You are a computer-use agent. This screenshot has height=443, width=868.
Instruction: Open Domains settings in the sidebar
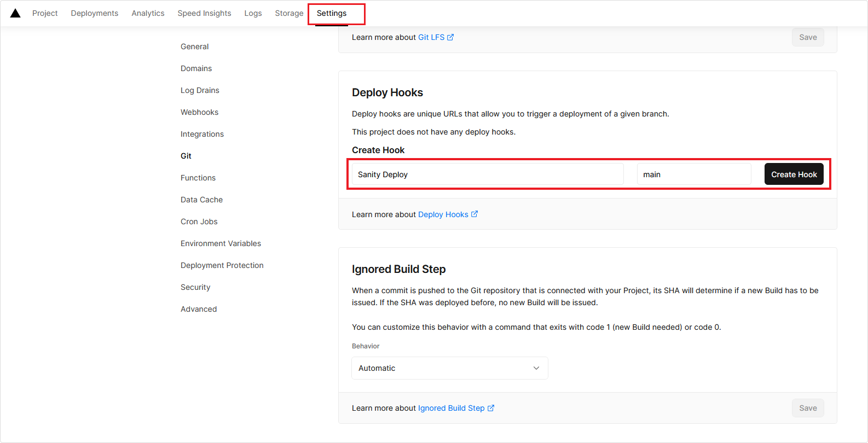(x=196, y=68)
